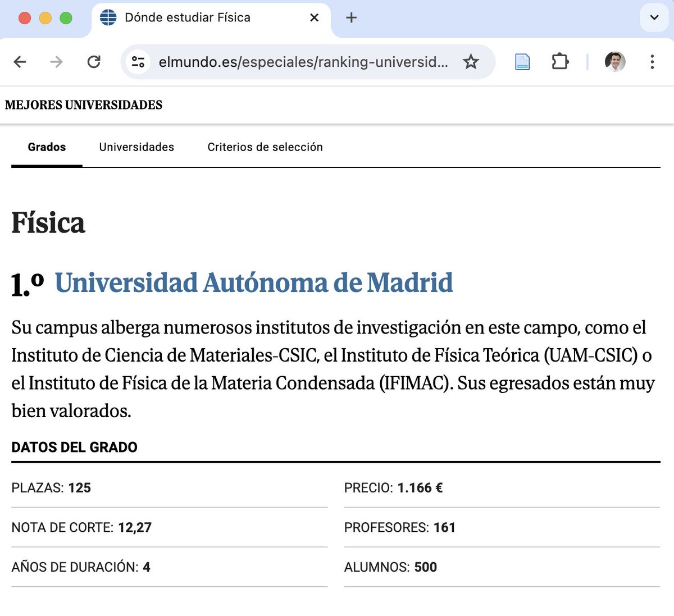Close the Dónde estudiar Física tab
This screenshot has height=616, width=674.
pyautogui.click(x=315, y=17)
